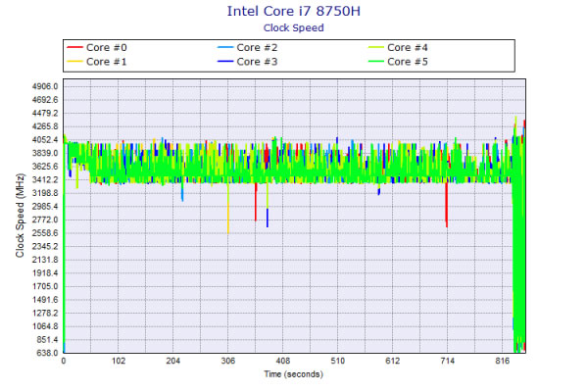
Task: Click the 306 x-axis tick label
Action: coord(228,361)
